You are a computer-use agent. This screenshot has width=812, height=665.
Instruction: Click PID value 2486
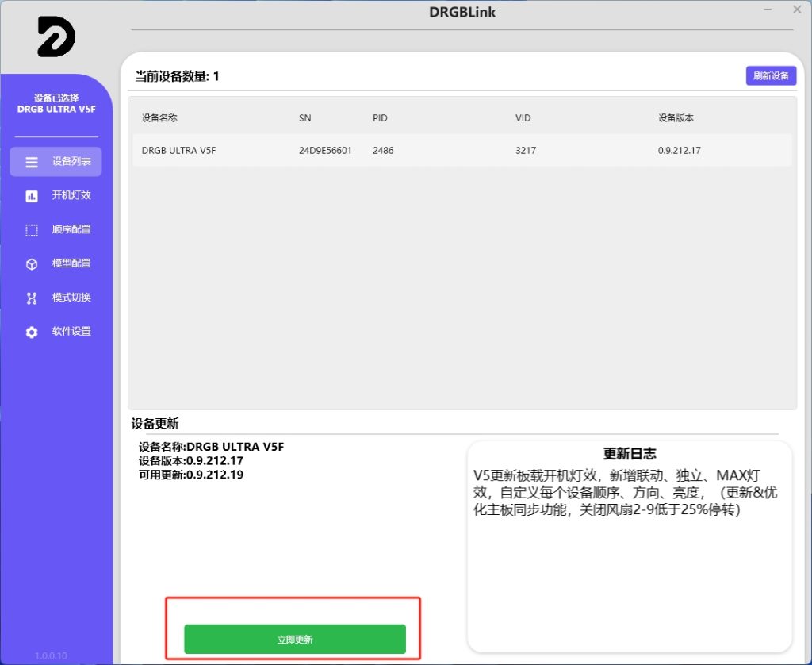pyautogui.click(x=383, y=150)
